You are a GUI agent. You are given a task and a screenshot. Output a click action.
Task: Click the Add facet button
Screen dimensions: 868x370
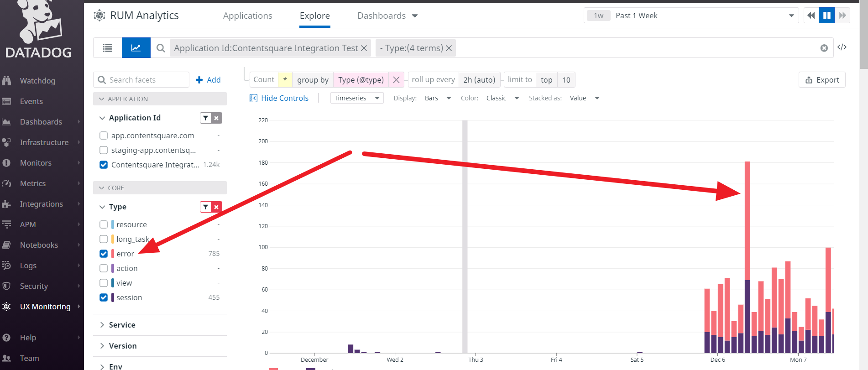point(208,80)
